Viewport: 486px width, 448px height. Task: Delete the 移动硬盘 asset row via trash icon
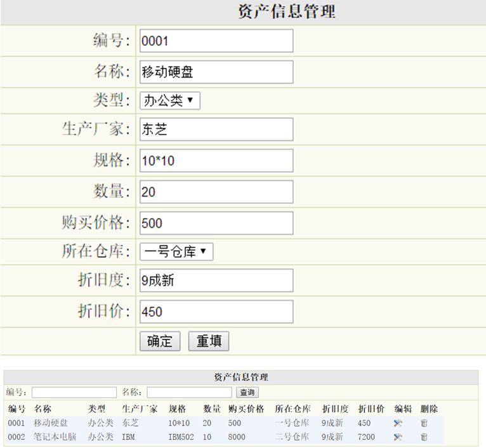pos(424,423)
